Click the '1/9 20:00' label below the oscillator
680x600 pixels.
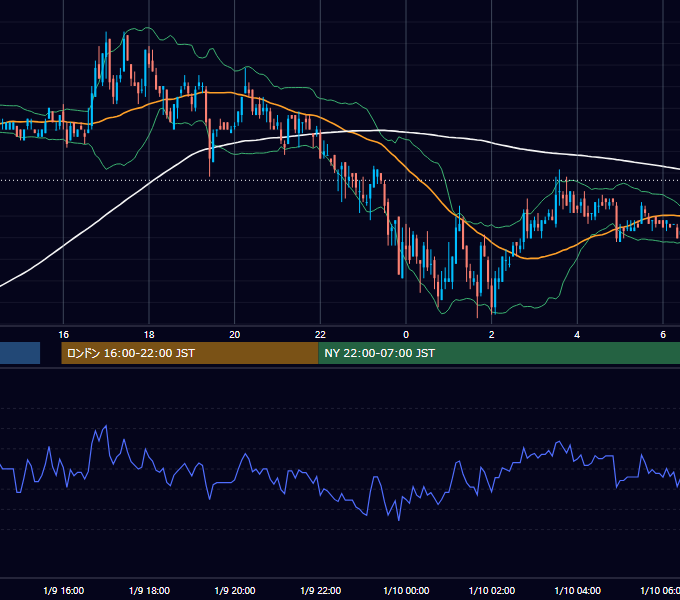[235, 590]
